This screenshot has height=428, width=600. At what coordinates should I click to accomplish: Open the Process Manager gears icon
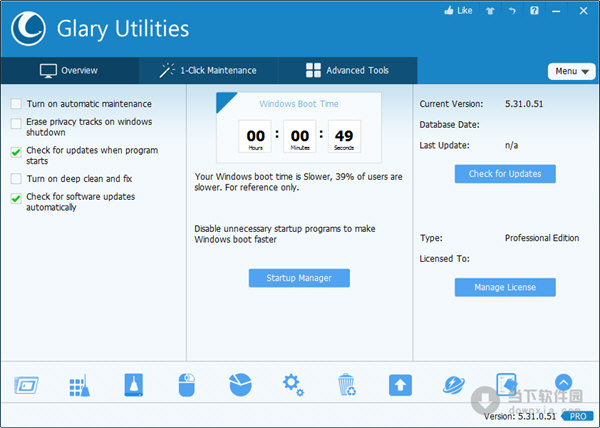[x=293, y=385]
